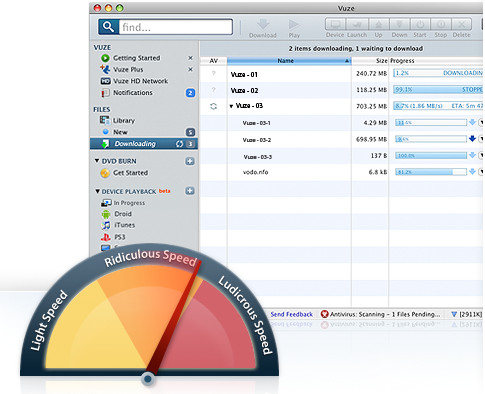
Task: Collapse the DEVICE PLAYBACK section
Action: 97,191
